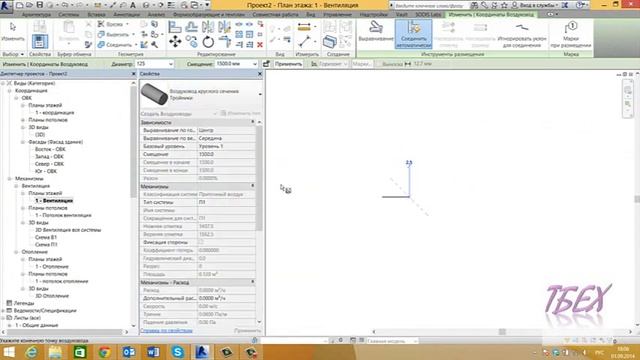Toggle Соединить автоматически
This screenshot has width=640, height=360.
(413, 34)
